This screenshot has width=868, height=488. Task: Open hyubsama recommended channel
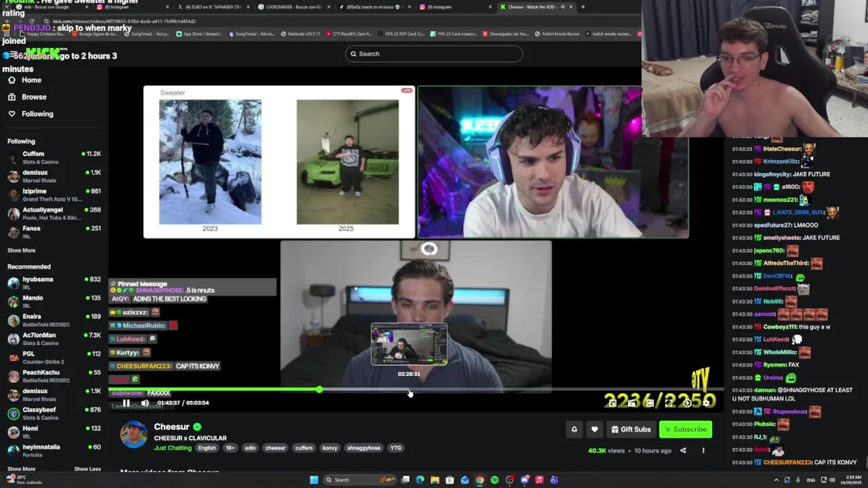[x=54, y=283]
